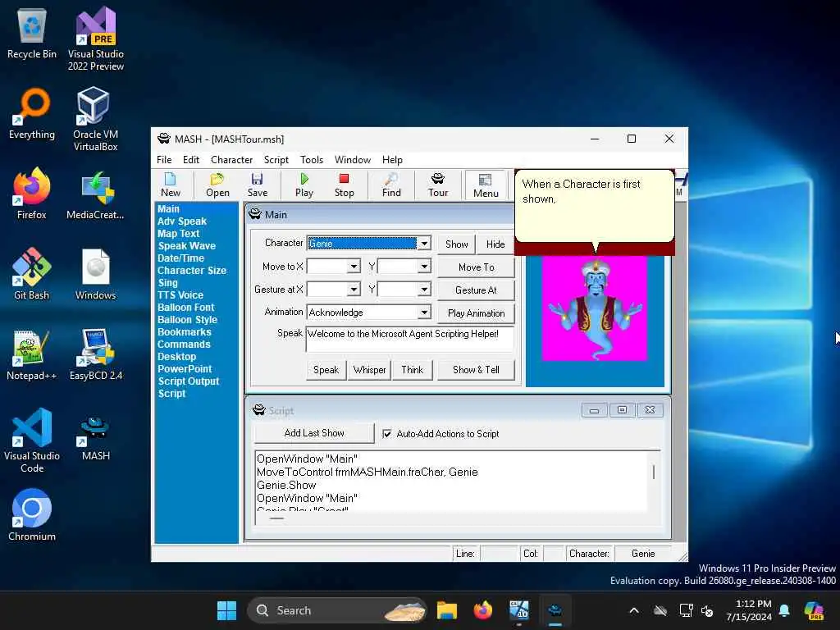This screenshot has width=840, height=630.
Task: Click the Whisper button
Action: [369, 370]
